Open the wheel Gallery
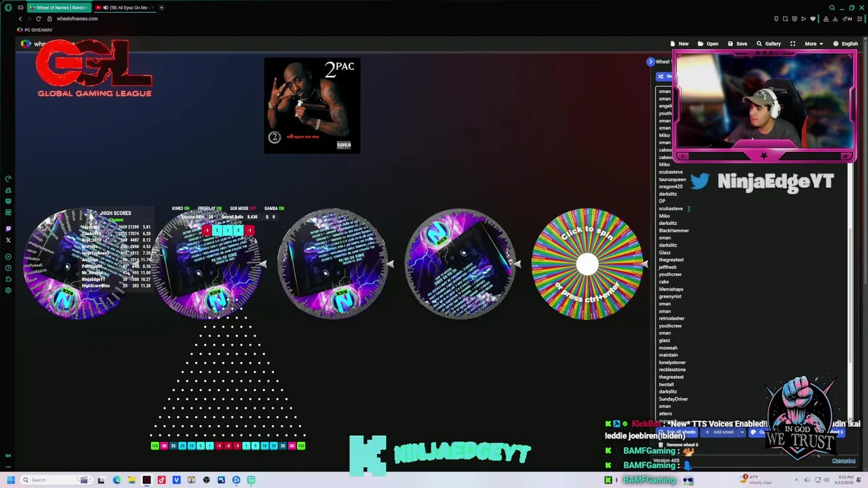 click(x=768, y=43)
